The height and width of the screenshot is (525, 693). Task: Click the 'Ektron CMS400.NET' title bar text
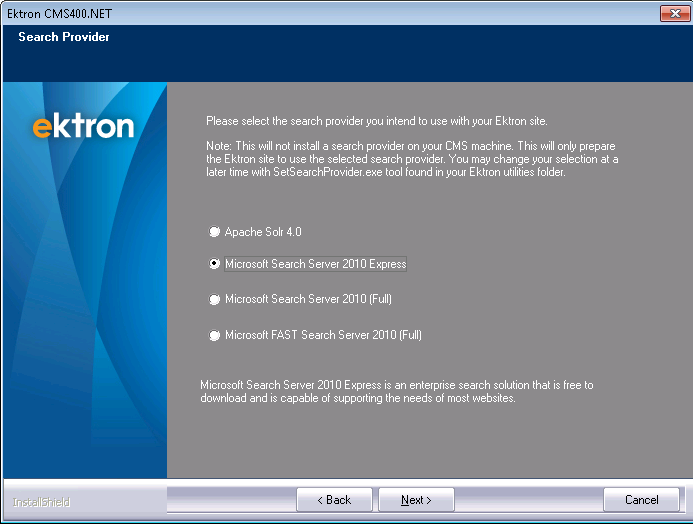[59, 14]
